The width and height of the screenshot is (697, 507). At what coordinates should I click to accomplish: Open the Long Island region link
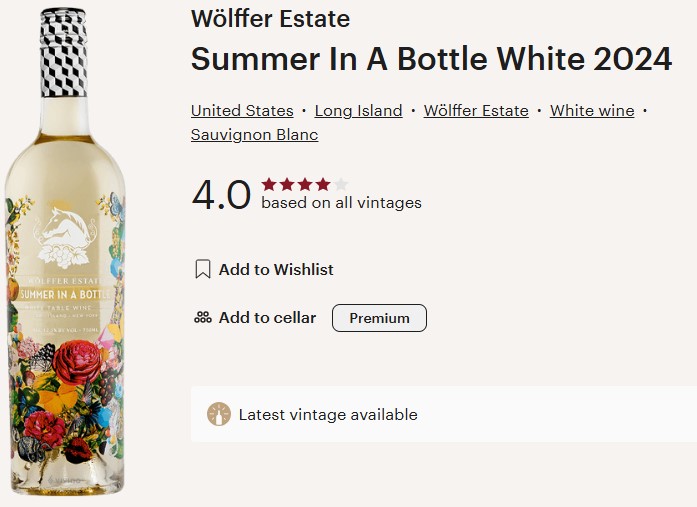(x=358, y=111)
